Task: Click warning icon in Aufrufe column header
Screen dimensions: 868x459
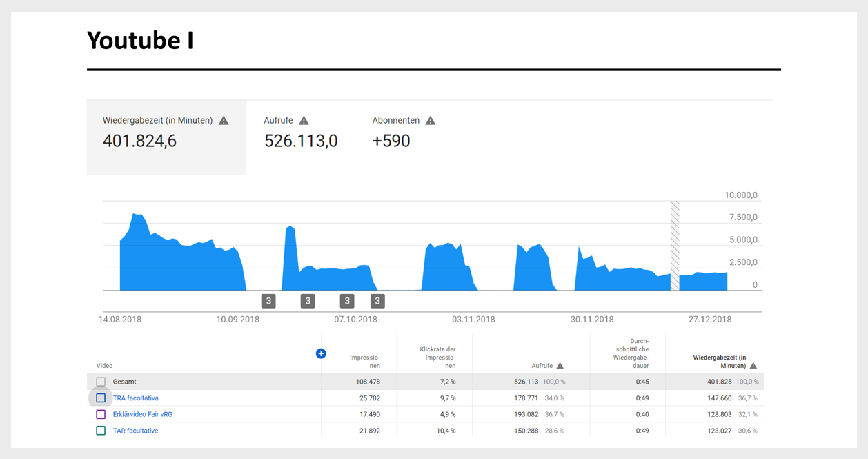Action: point(560,366)
